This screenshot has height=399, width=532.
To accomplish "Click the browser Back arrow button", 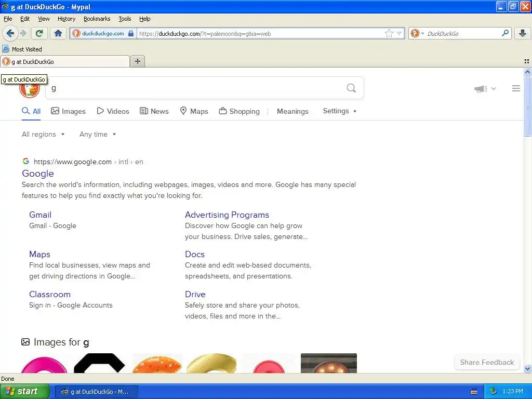I will 10,33.
